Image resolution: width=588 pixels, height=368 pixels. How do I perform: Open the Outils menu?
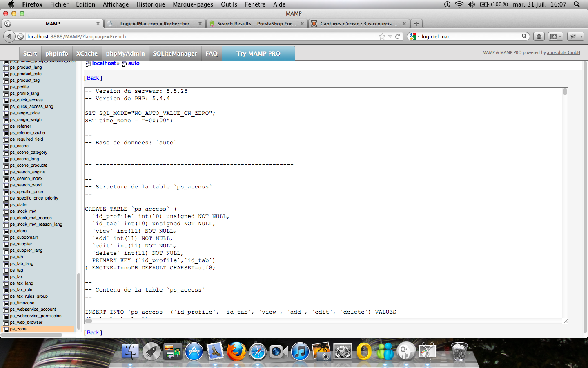229,4
